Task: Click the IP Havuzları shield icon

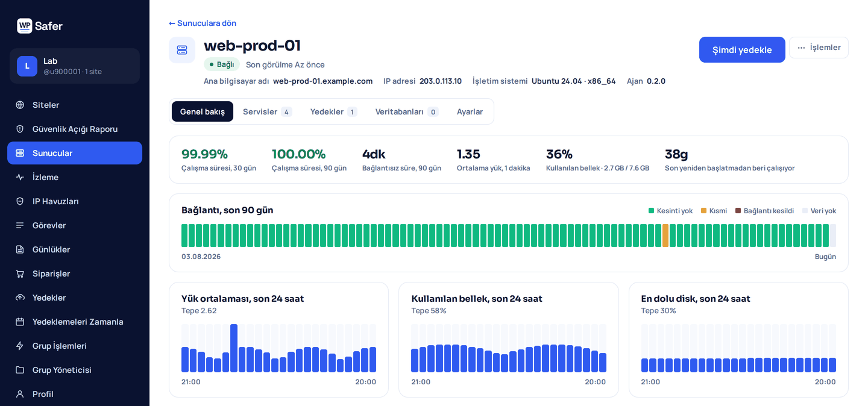Action: click(20, 201)
